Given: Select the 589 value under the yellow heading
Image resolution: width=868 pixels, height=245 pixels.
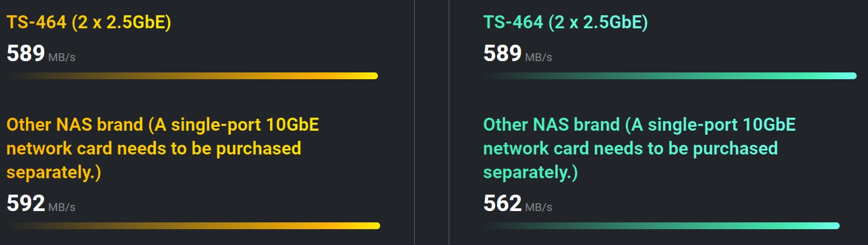Looking at the screenshot, I should [25, 54].
